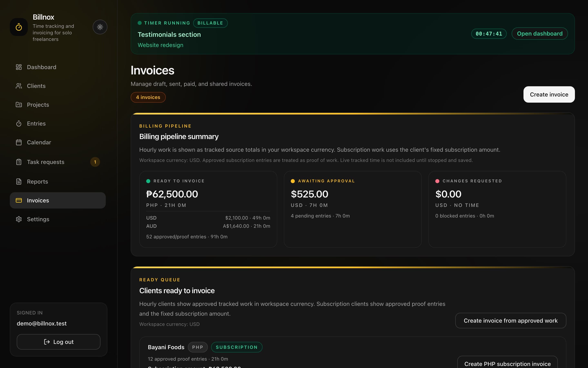Open the Dashboard page from the sidebar
The height and width of the screenshot is (368, 588).
(x=58, y=67)
